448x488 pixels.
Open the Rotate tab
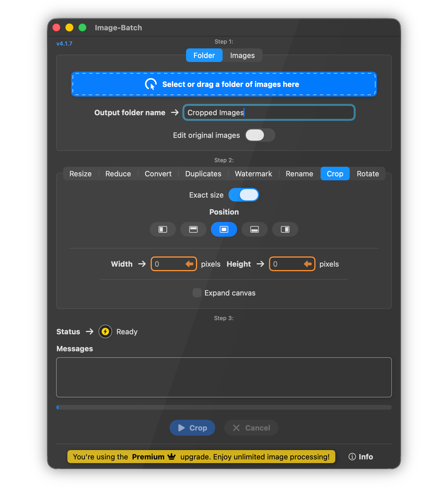click(368, 174)
